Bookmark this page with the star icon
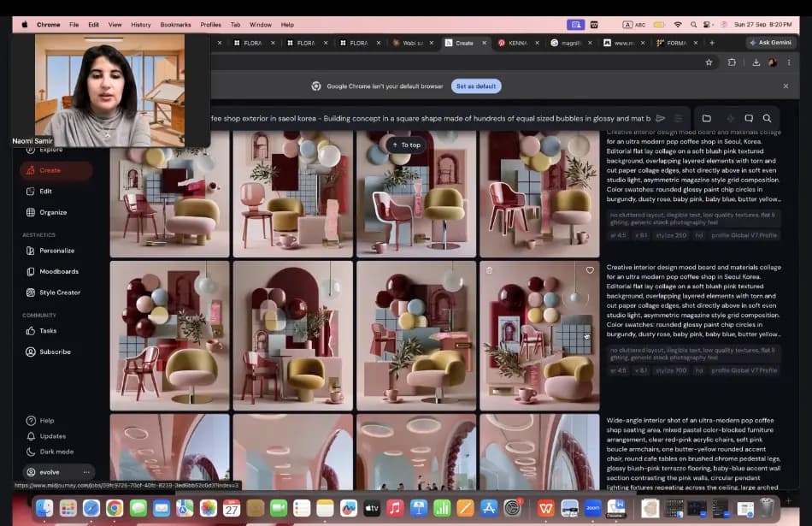Image resolution: width=812 pixels, height=526 pixels. point(709,62)
